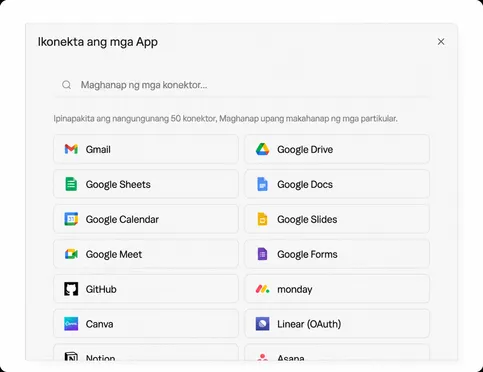
Task: Click the monday logo icon
Action: [262, 289]
